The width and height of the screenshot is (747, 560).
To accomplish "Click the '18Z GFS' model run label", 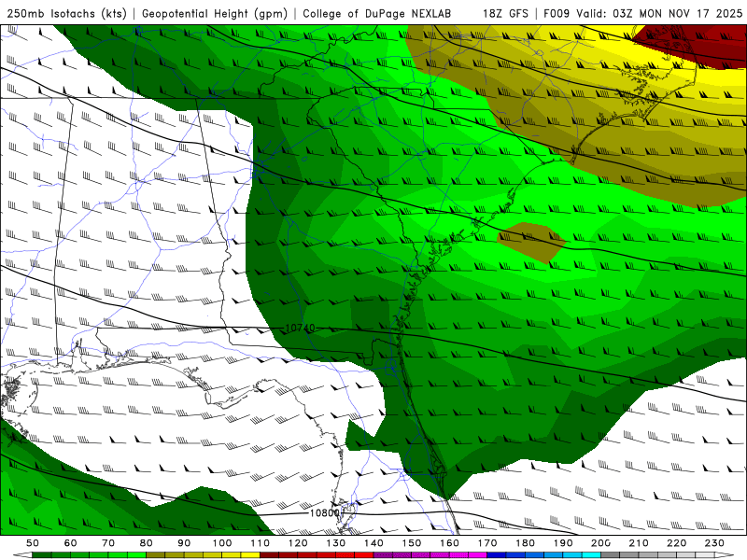I will 505,14.
